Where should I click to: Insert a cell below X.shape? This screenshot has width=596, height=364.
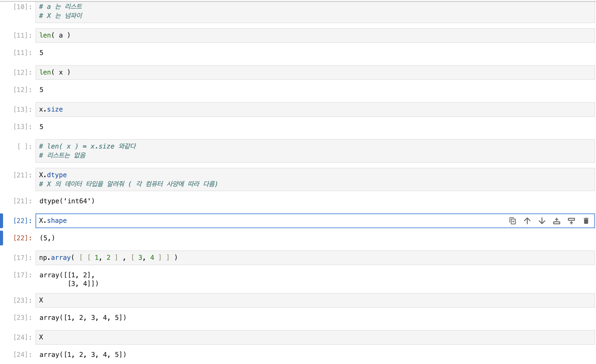pyautogui.click(x=571, y=221)
